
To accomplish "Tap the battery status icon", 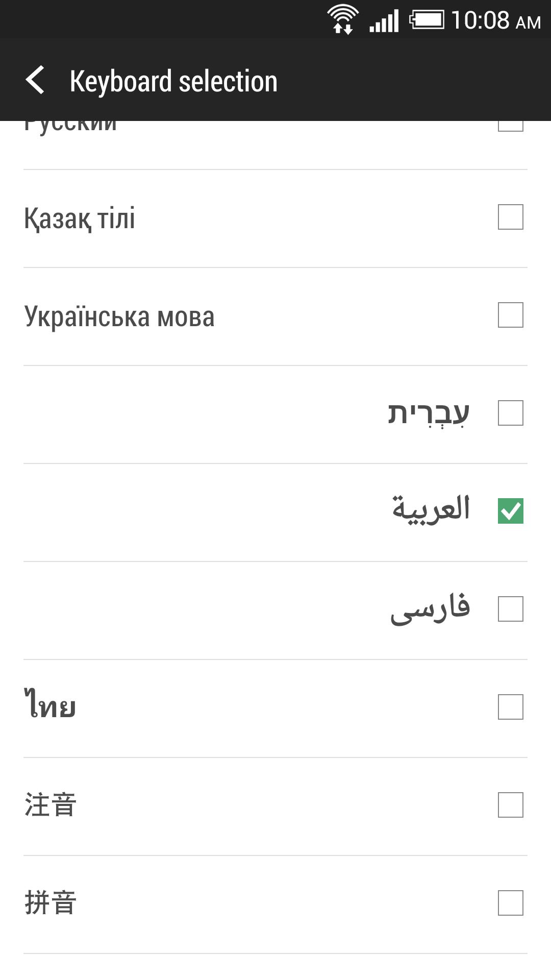I will 427,20.
